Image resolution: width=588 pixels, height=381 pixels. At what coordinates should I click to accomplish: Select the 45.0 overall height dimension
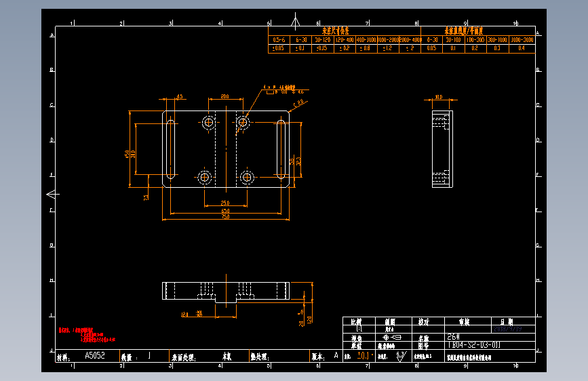pos(127,154)
